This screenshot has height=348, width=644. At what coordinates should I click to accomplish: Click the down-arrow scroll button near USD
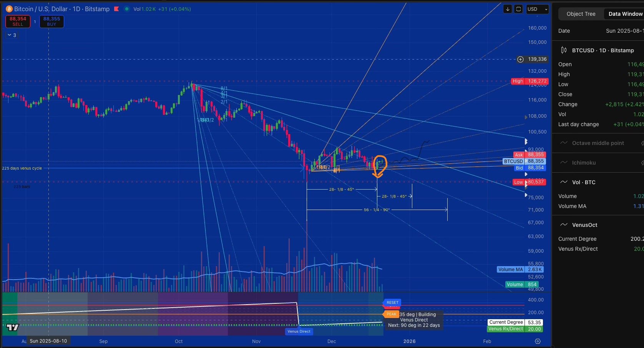pyautogui.click(x=508, y=9)
